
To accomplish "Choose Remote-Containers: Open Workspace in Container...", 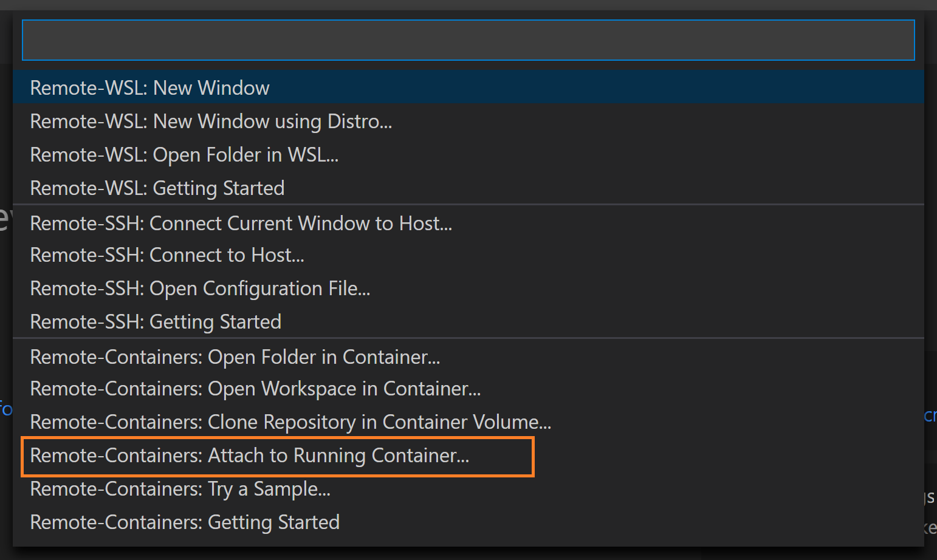I will (468, 389).
